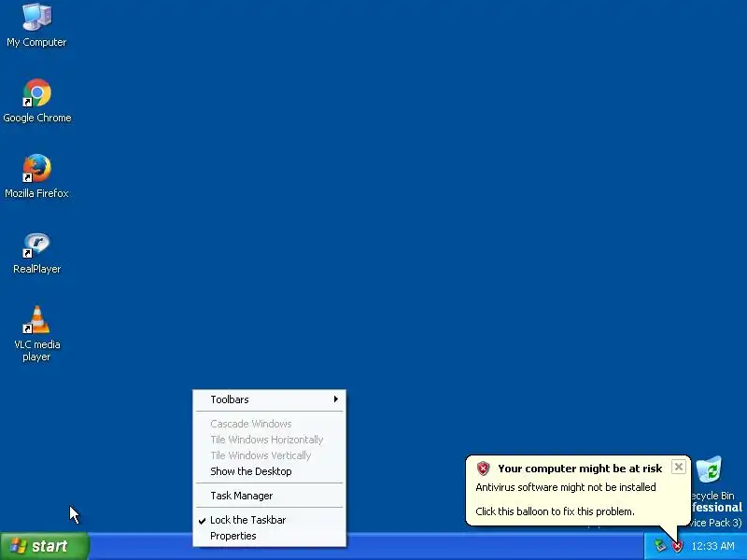Select the Mozilla Firefox shortcut icon
Screen dimensions: 747x560
[36, 168]
